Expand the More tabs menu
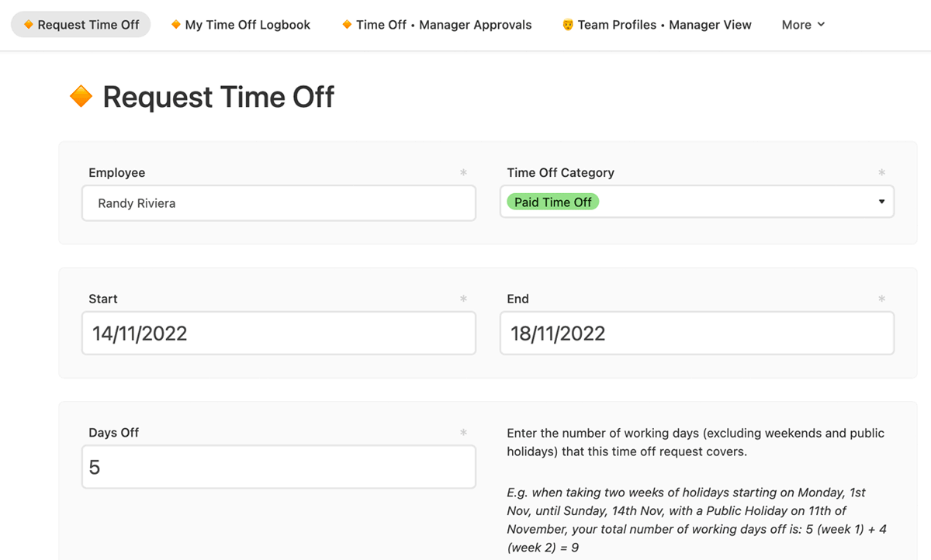Image resolution: width=931 pixels, height=560 pixels. coord(803,25)
